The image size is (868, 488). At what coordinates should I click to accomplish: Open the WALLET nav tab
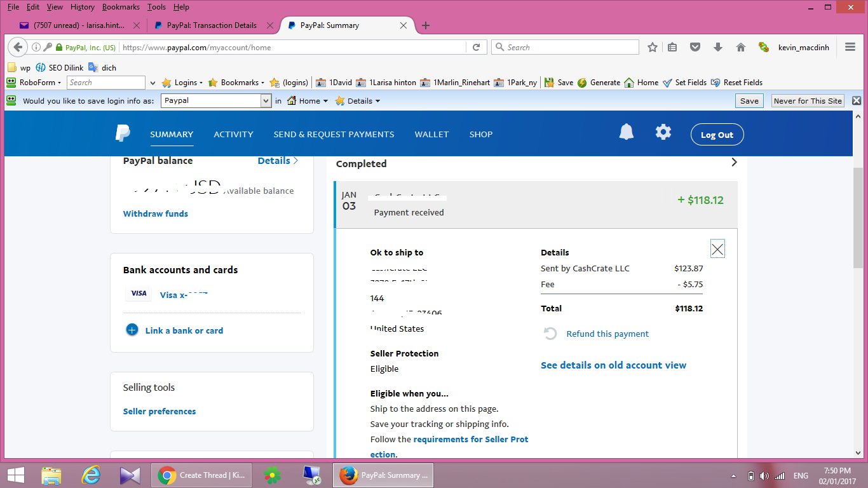tap(431, 134)
